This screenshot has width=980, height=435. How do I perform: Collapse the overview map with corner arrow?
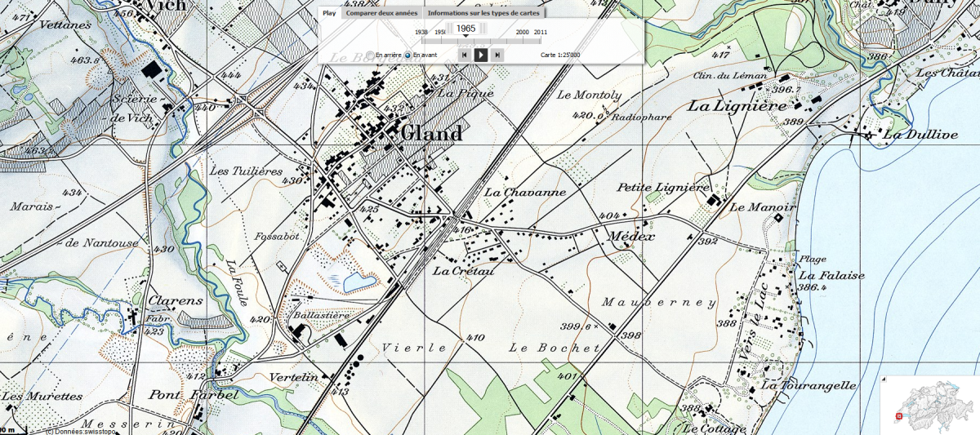pyautogui.click(x=885, y=380)
